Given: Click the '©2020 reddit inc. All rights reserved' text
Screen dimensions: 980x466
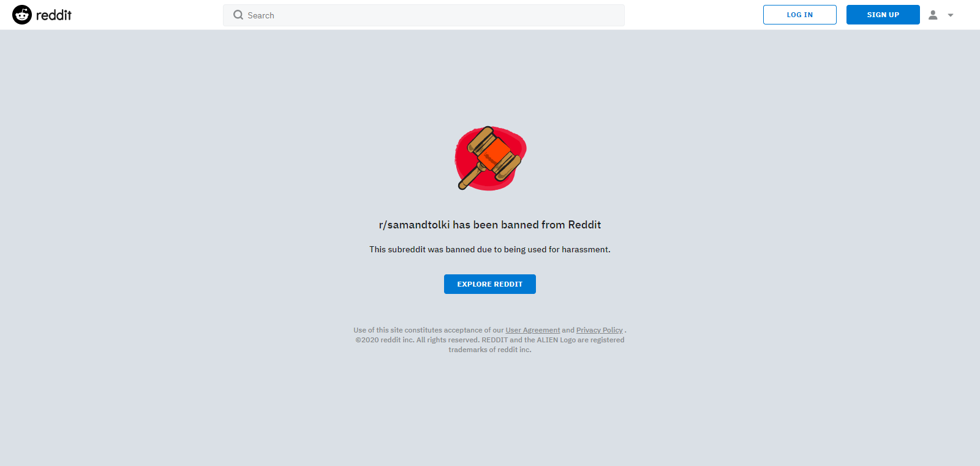Looking at the screenshot, I should click(x=418, y=340).
